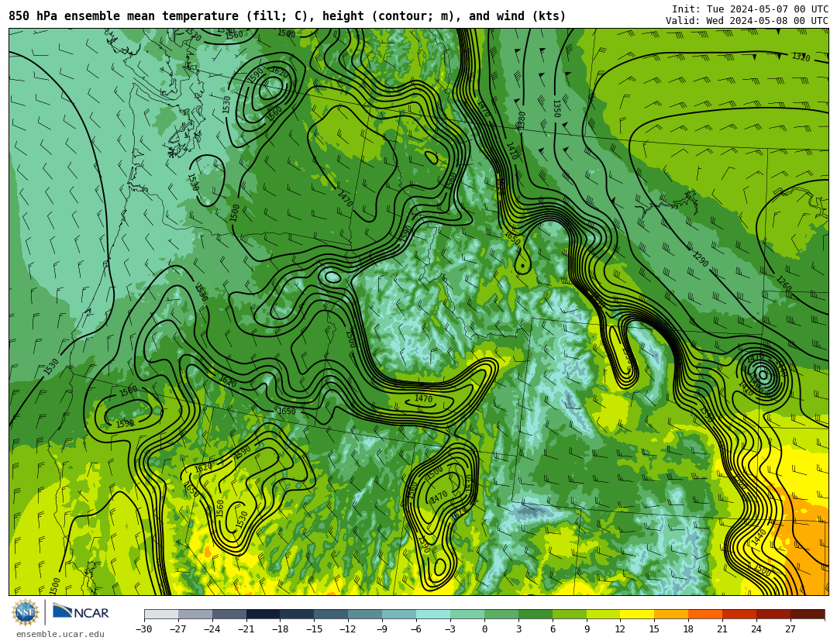Pick the colorbar swatch between 24 and 27

(774, 614)
